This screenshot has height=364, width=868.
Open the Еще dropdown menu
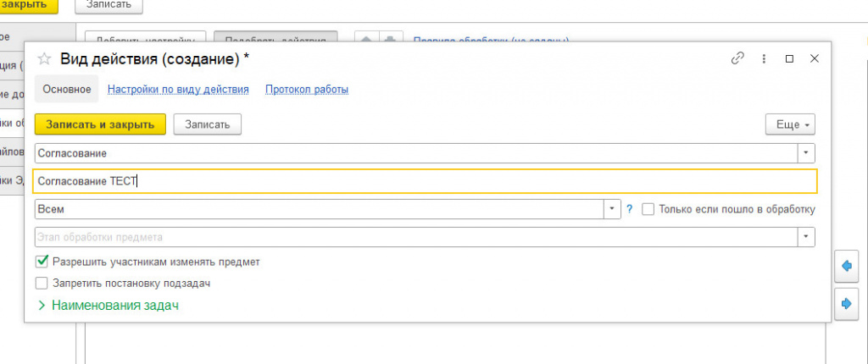point(790,125)
